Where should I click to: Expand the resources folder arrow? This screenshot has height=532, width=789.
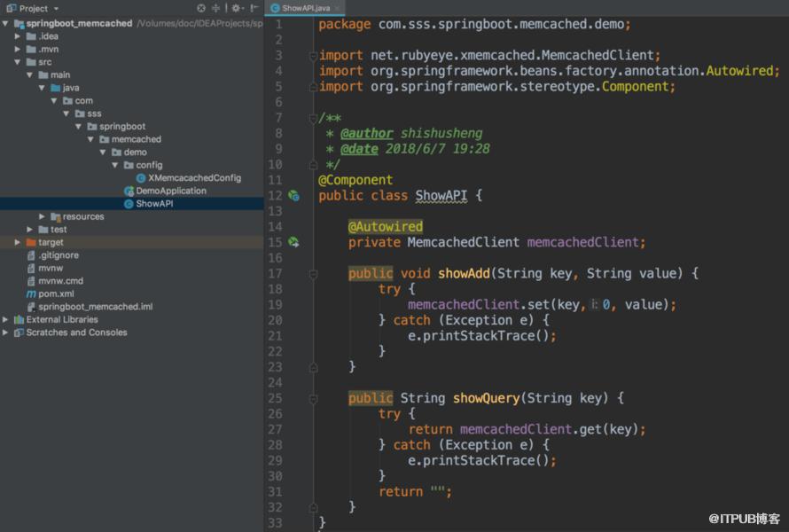pos(42,216)
